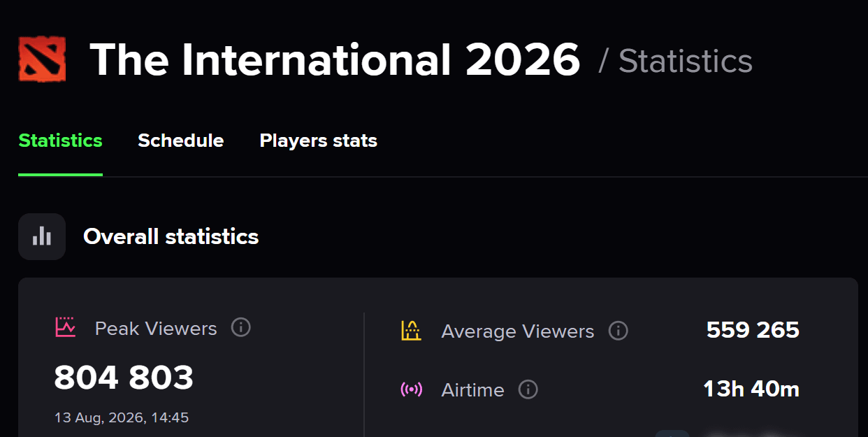This screenshot has height=437, width=868.
Task: Click the Overall statistics heading
Action: (x=171, y=236)
